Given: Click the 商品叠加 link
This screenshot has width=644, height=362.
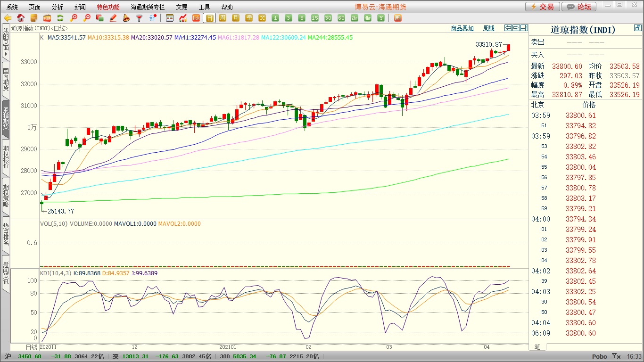Looking at the screenshot, I should tap(462, 28).
